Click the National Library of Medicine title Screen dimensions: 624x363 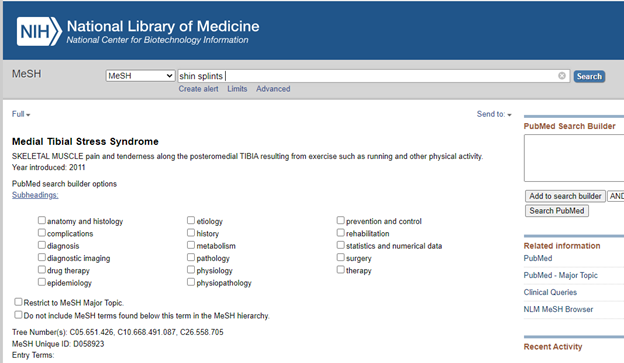(x=163, y=26)
